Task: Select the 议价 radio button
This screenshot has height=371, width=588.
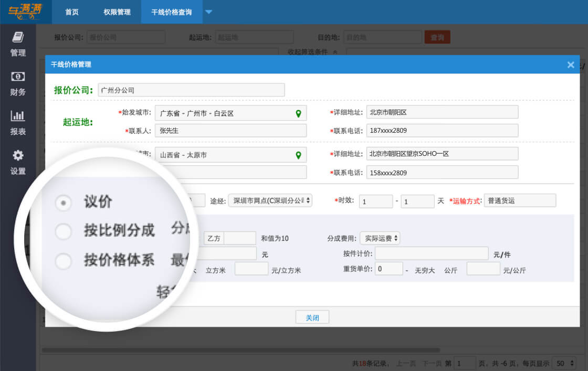Action: [64, 203]
